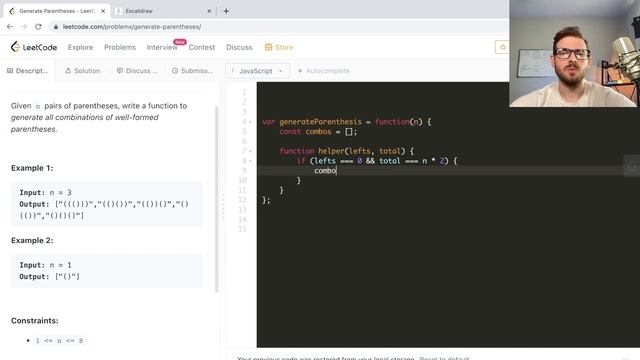Image resolution: width=640 pixels, height=360 pixels.
Task: Collapse code fold arrow at line 7
Action: pyautogui.click(x=250, y=151)
